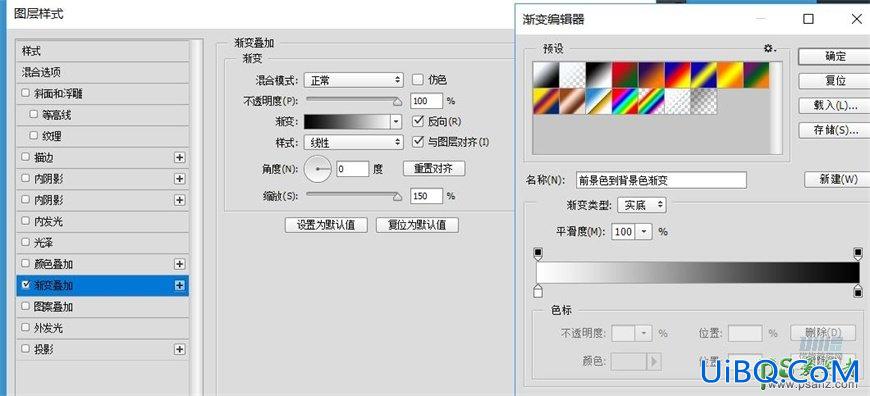870x396 pixels.
Task: Click the 设置为默认值 button
Action: click(326, 225)
